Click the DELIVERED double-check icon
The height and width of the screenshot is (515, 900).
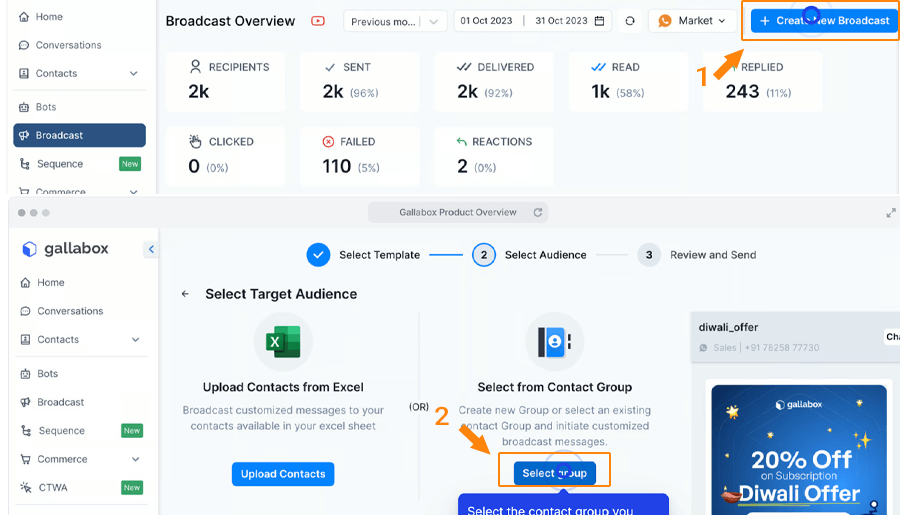point(464,67)
